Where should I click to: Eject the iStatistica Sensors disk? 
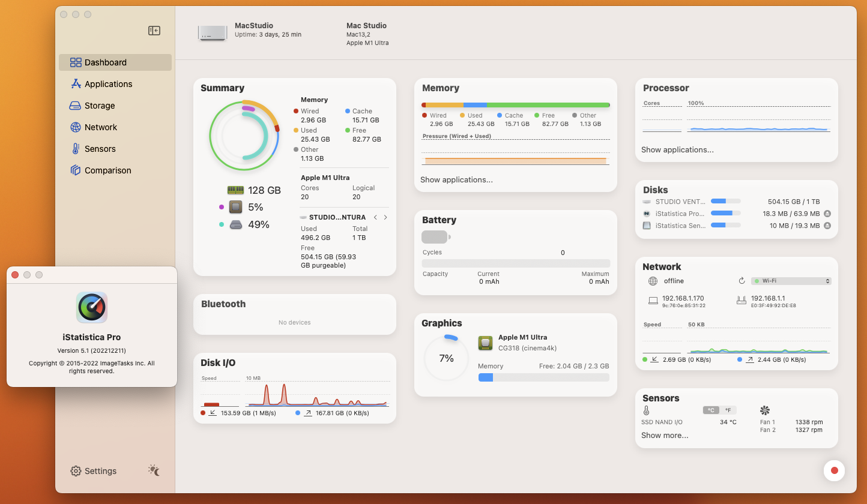pyautogui.click(x=827, y=226)
